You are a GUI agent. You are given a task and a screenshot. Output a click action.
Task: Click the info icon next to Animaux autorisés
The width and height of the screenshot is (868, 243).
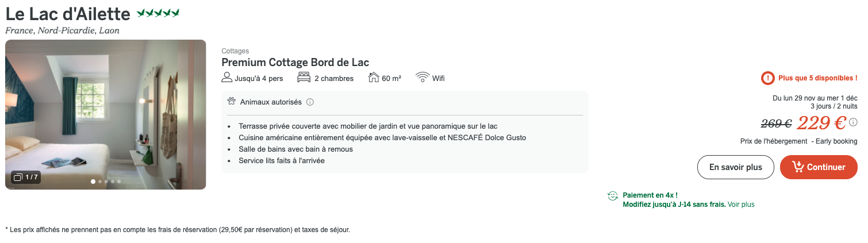(x=310, y=102)
